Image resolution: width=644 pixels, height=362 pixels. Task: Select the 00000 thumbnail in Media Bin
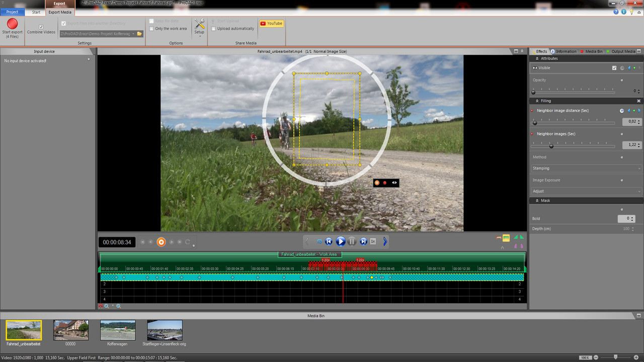tap(71, 330)
